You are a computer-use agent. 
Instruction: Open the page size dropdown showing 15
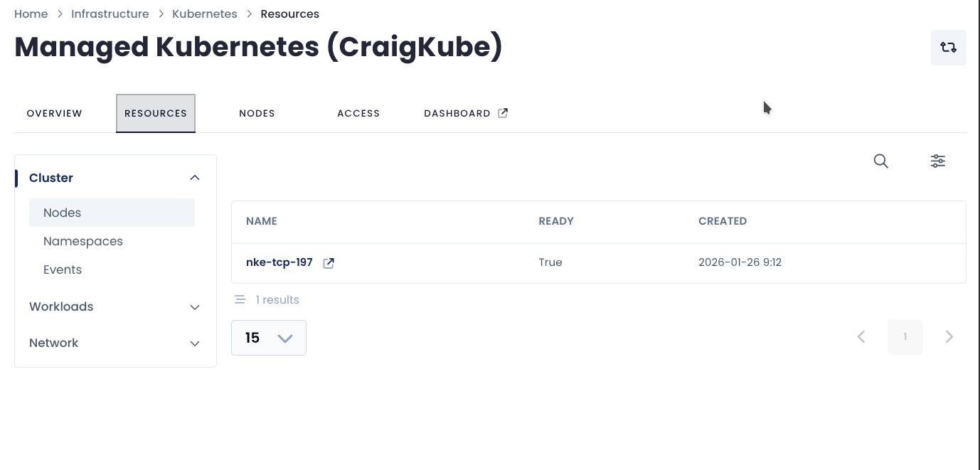(269, 338)
